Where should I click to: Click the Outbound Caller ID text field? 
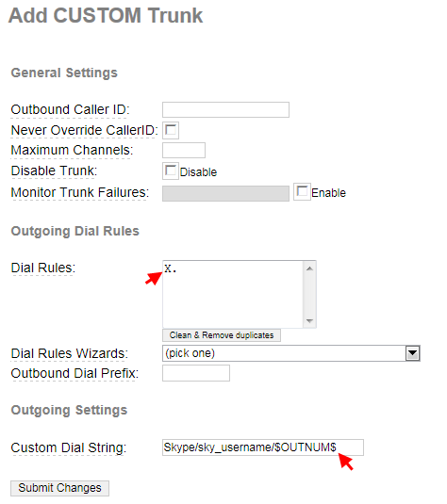225,109
